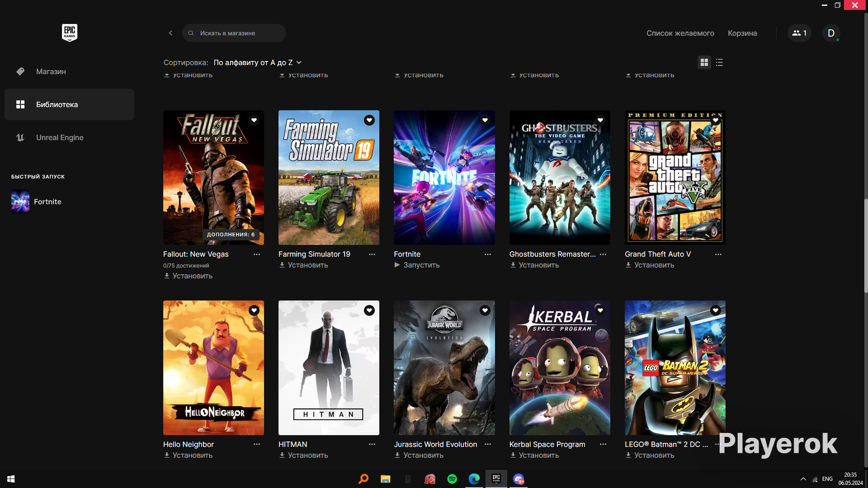
Task: Open options menu for Ghostbusters Remastered
Action: [x=603, y=254]
